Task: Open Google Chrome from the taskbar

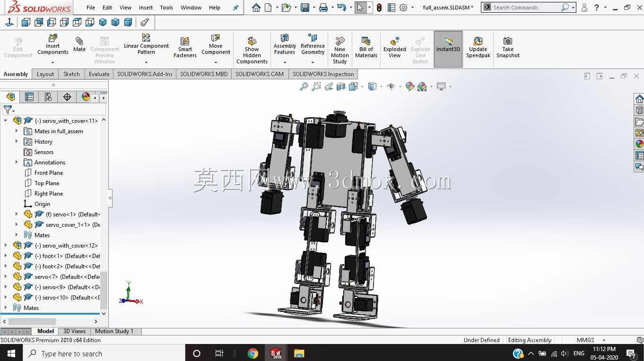Action: (x=253, y=353)
